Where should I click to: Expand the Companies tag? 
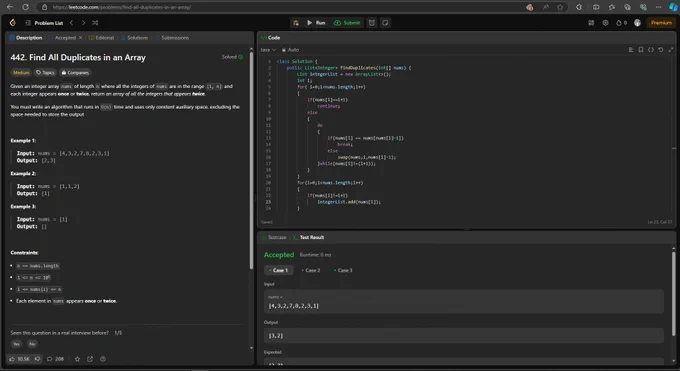click(x=75, y=72)
